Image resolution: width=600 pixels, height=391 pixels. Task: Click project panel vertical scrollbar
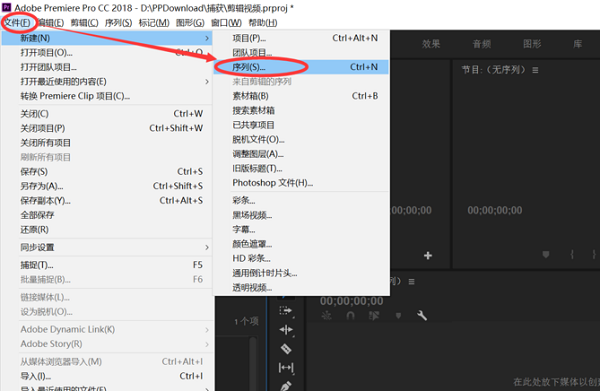(253, 363)
